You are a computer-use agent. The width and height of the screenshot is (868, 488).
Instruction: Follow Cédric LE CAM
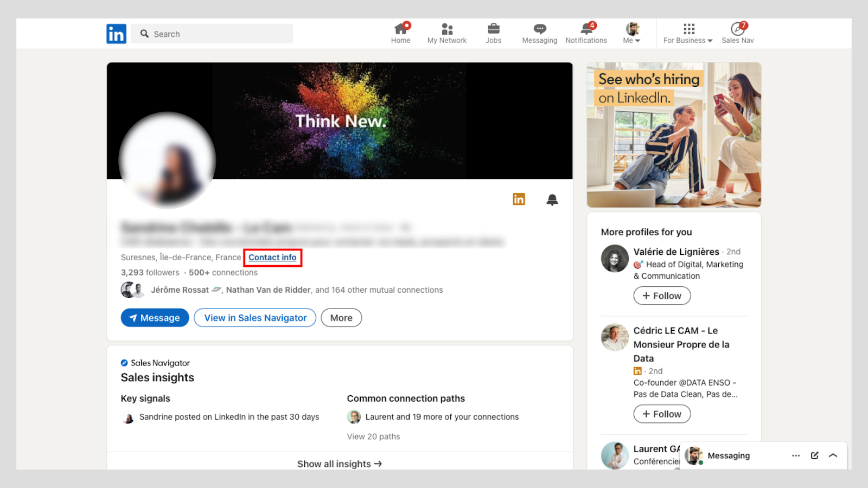pyautogui.click(x=662, y=414)
